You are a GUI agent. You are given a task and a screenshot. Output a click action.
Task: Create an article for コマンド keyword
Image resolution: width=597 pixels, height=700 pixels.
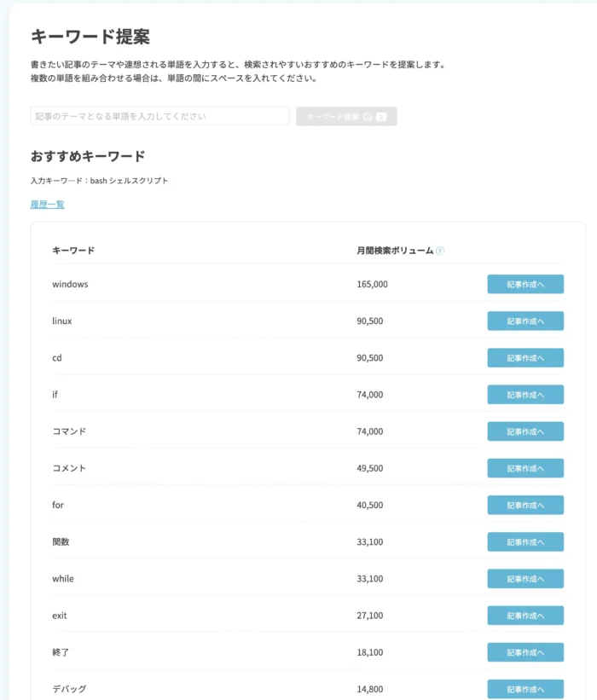click(525, 431)
